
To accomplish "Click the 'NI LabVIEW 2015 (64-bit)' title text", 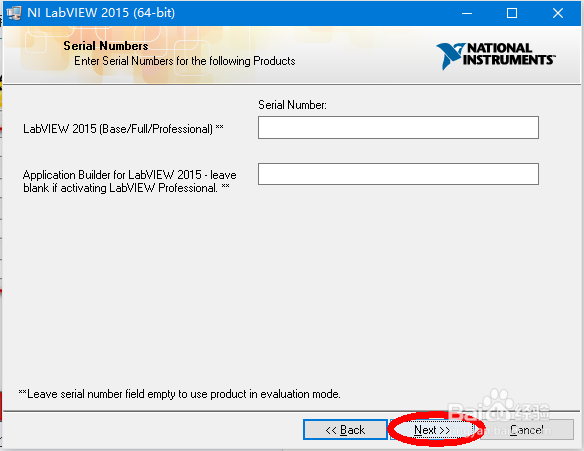I will pyautogui.click(x=101, y=13).
